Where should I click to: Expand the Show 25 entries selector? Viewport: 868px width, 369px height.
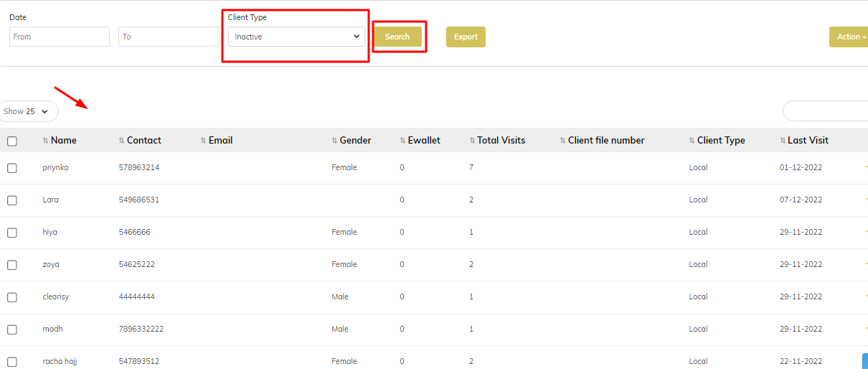(29, 111)
